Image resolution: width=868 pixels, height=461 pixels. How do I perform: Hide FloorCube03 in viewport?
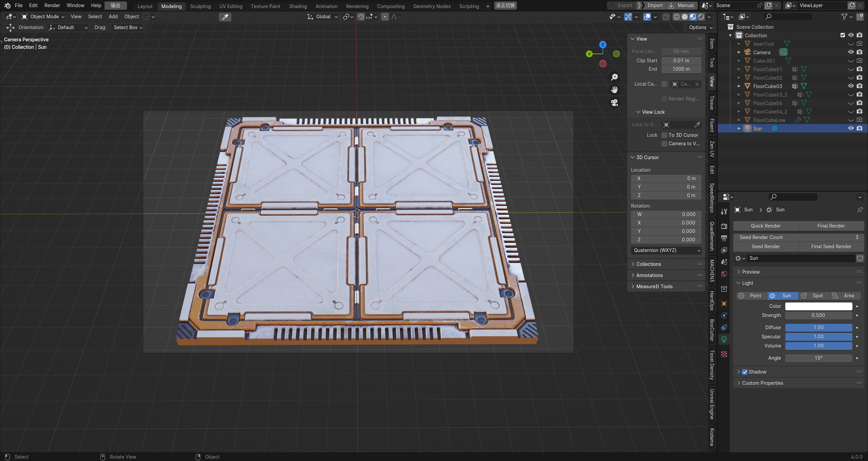click(851, 86)
